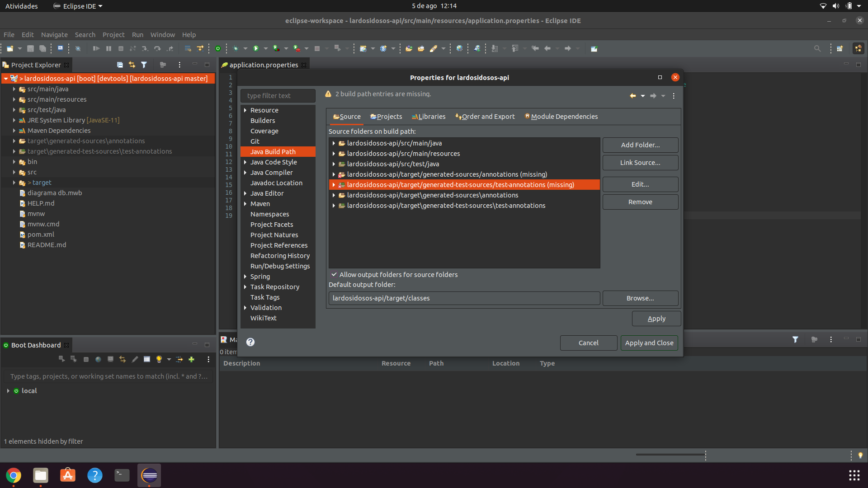Screen dimensions: 868x488
Task: Open the Navigate menu
Action: pos(54,34)
